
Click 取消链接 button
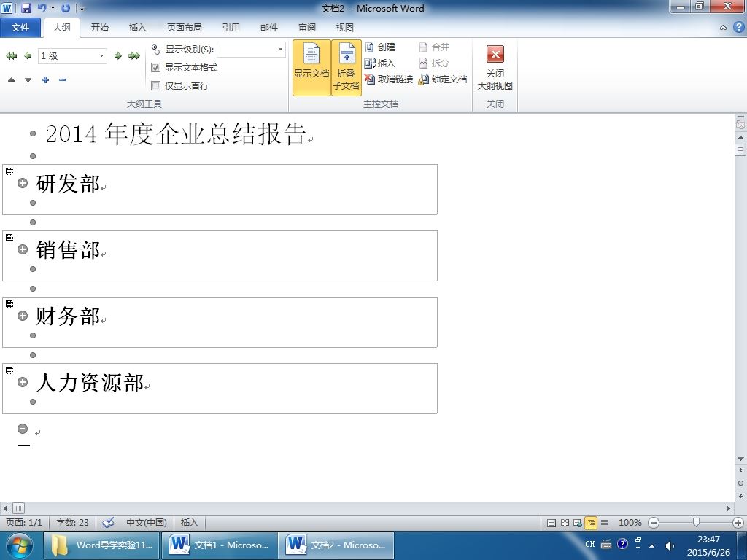tap(389, 79)
